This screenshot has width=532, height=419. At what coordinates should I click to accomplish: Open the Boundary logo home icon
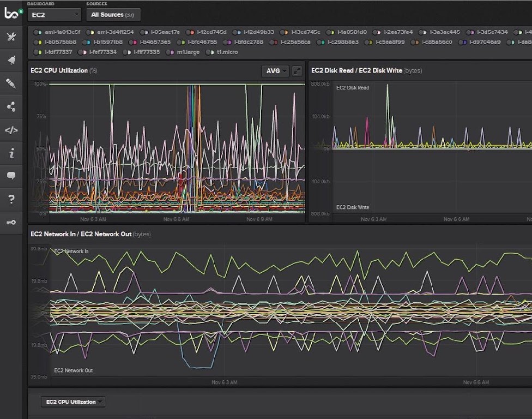pos(11,13)
